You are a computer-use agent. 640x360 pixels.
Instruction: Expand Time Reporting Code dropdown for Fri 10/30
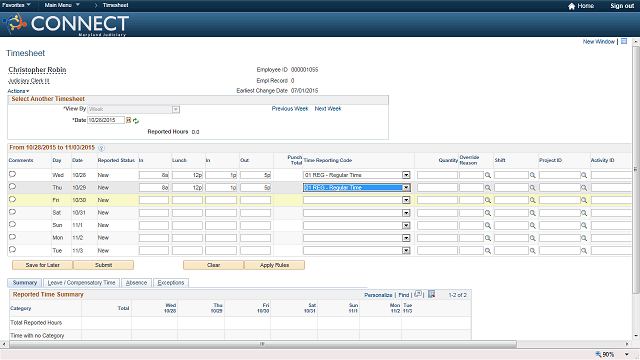[406, 200]
